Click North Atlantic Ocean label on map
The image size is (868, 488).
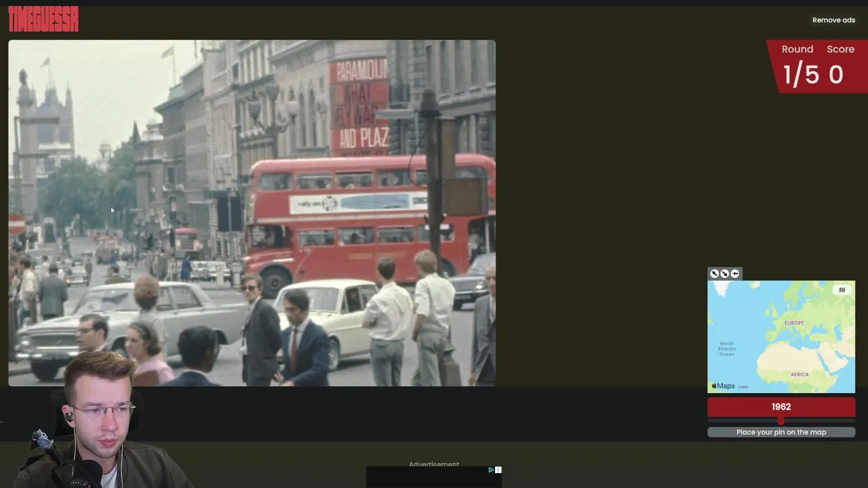[726, 349]
